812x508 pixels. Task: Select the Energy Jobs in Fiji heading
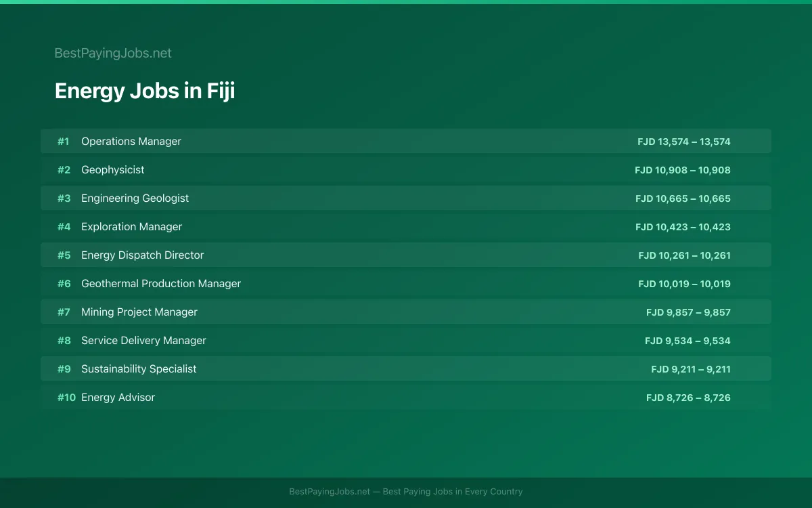[145, 91]
